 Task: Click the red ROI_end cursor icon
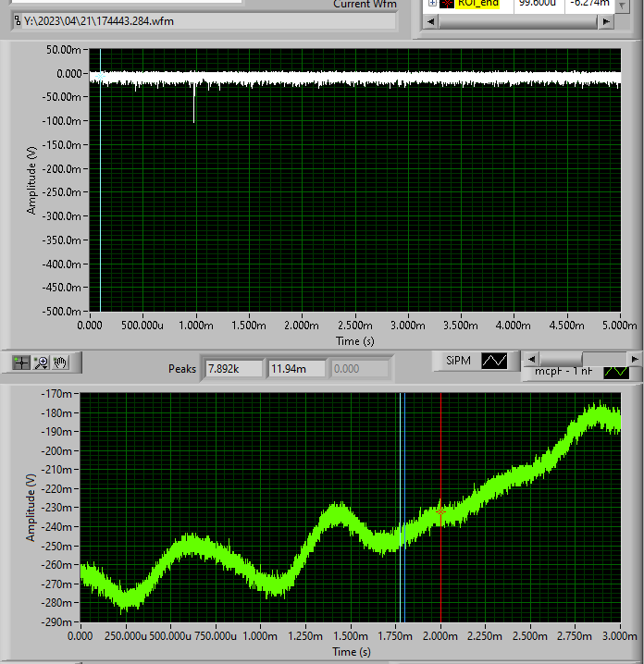tap(447, 4)
